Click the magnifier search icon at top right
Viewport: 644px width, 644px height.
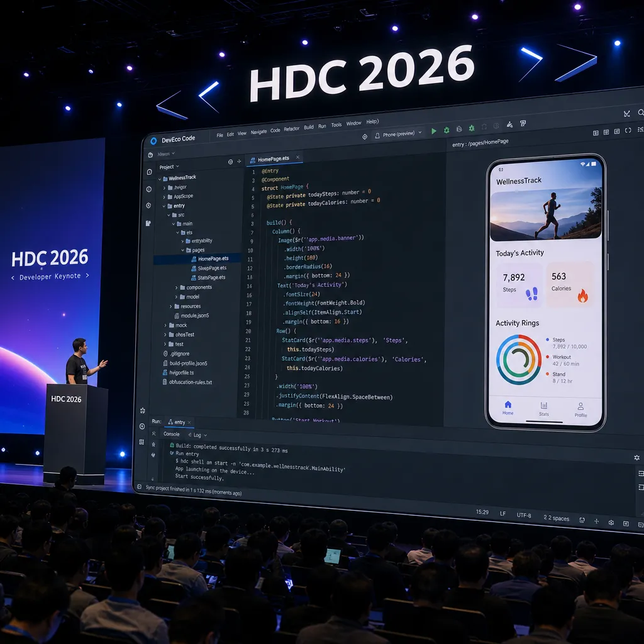pos(640,112)
